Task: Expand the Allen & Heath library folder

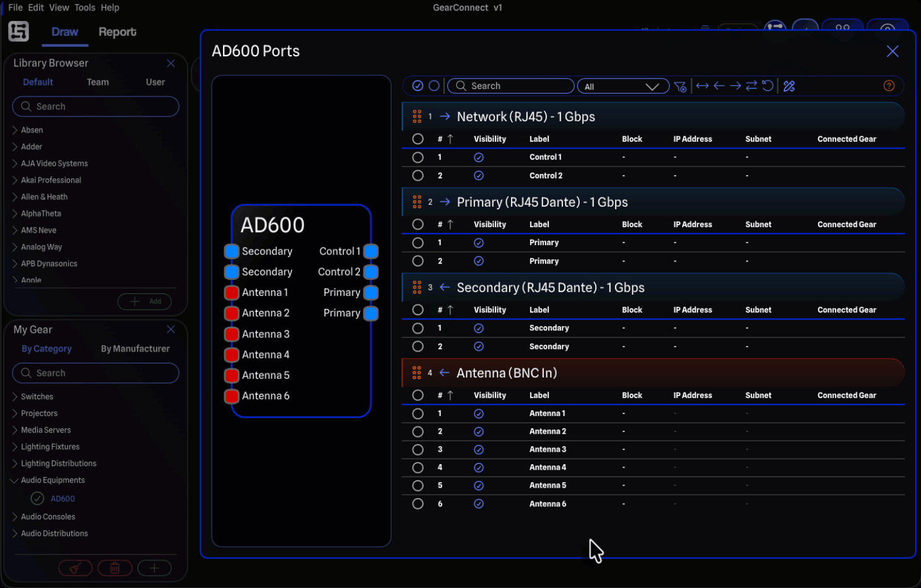Action: [x=15, y=197]
